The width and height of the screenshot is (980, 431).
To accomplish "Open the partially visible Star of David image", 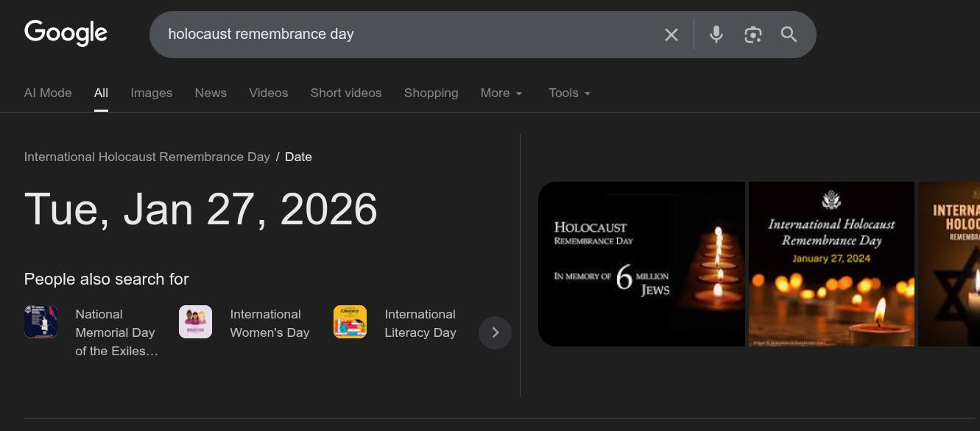I will (x=948, y=264).
